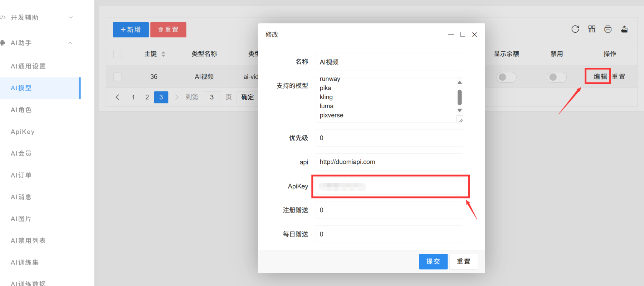The height and width of the screenshot is (286, 644).
Task: Click 重置 button in dialog footer
Action: tap(464, 262)
